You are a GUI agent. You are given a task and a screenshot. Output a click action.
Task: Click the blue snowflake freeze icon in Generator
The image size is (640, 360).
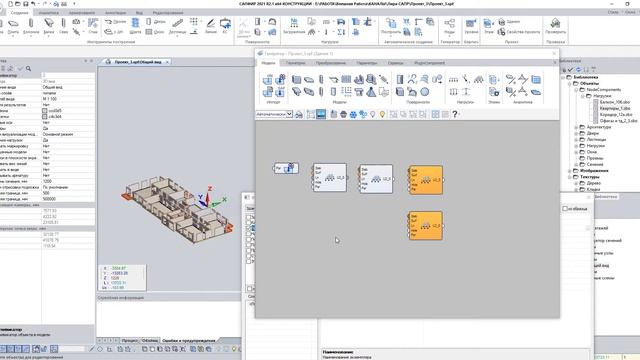pos(353,115)
